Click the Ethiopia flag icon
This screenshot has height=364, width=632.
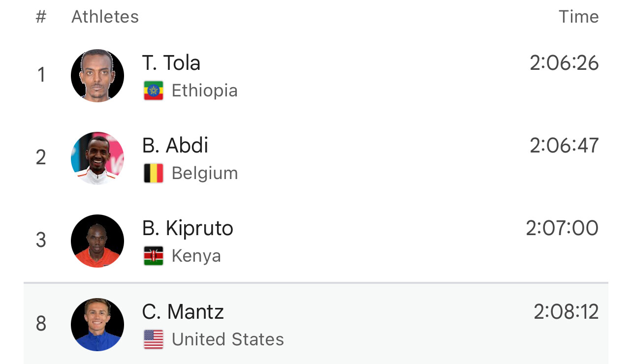154,91
